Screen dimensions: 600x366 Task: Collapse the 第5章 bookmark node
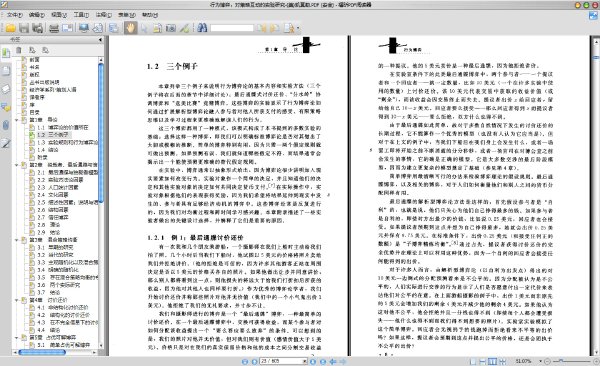(x=16, y=337)
